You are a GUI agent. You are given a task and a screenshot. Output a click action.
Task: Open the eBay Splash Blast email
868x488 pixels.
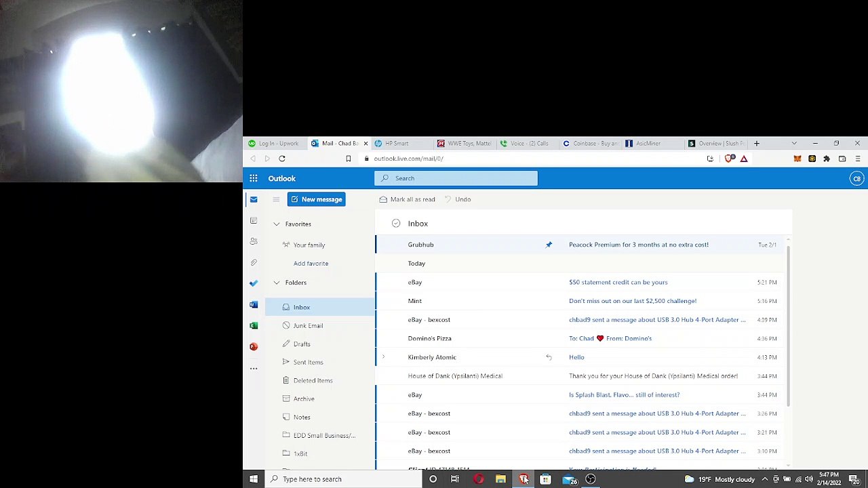tap(581, 394)
